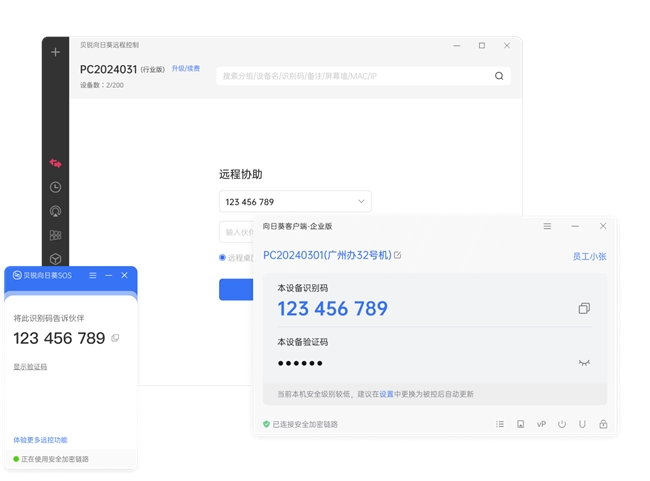Open the list icon in client footer
Image resolution: width=650 pixels, height=481 pixels.
[x=500, y=424]
